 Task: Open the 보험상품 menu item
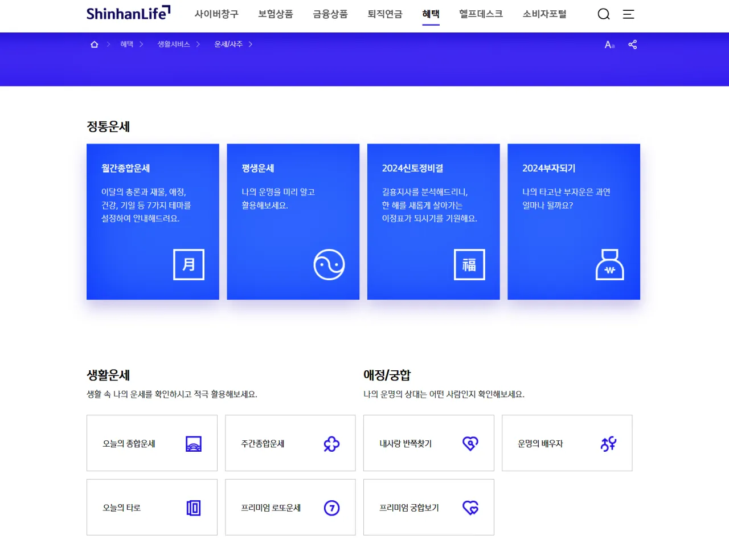click(x=275, y=14)
